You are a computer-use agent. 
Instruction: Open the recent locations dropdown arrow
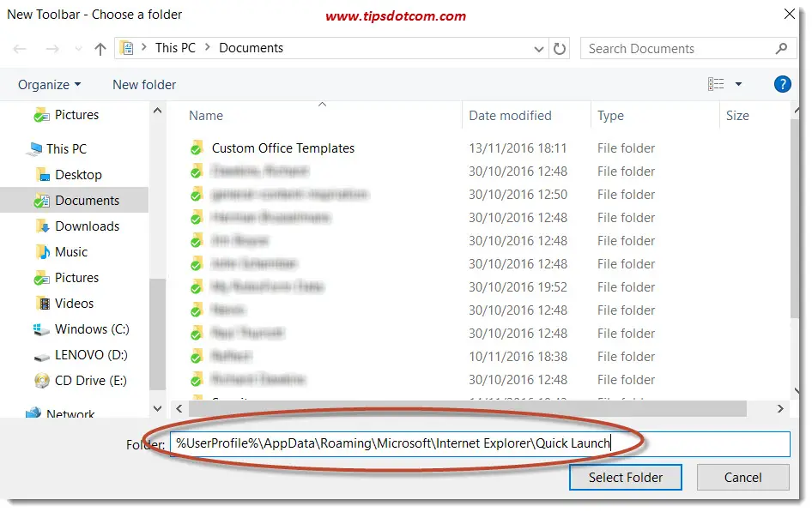pyautogui.click(x=78, y=49)
